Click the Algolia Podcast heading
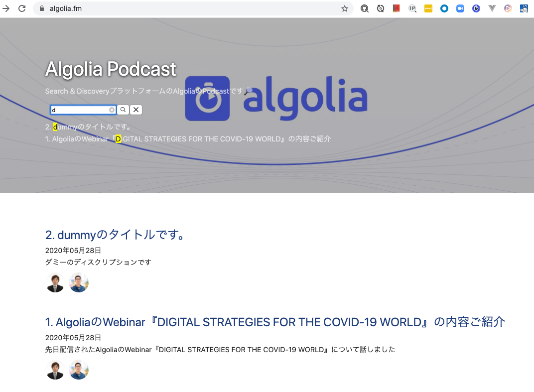The width and height of the screenshot is (534, 392). pos(111,69)
